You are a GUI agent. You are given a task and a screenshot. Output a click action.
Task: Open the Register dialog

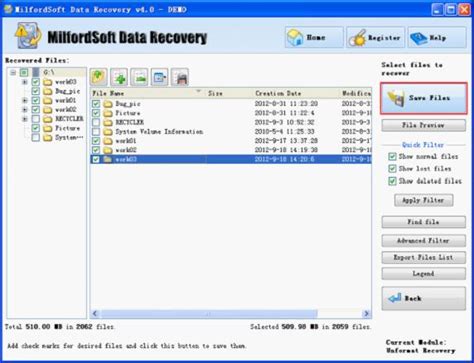point(375,38)
